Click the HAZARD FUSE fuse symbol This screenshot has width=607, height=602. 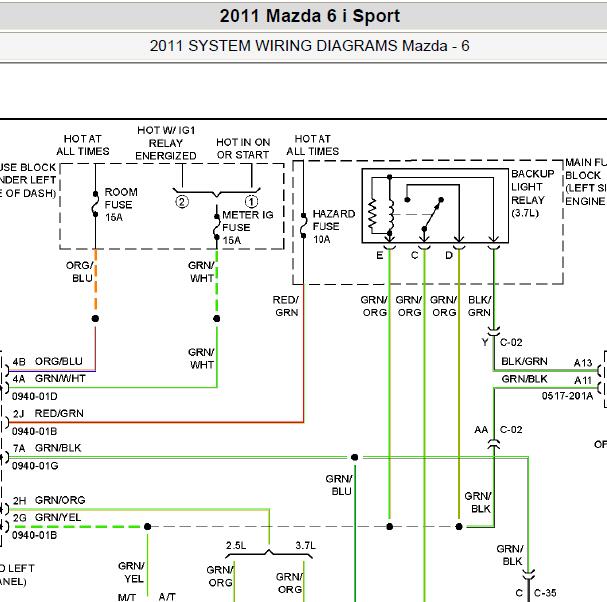pos(304,225)
